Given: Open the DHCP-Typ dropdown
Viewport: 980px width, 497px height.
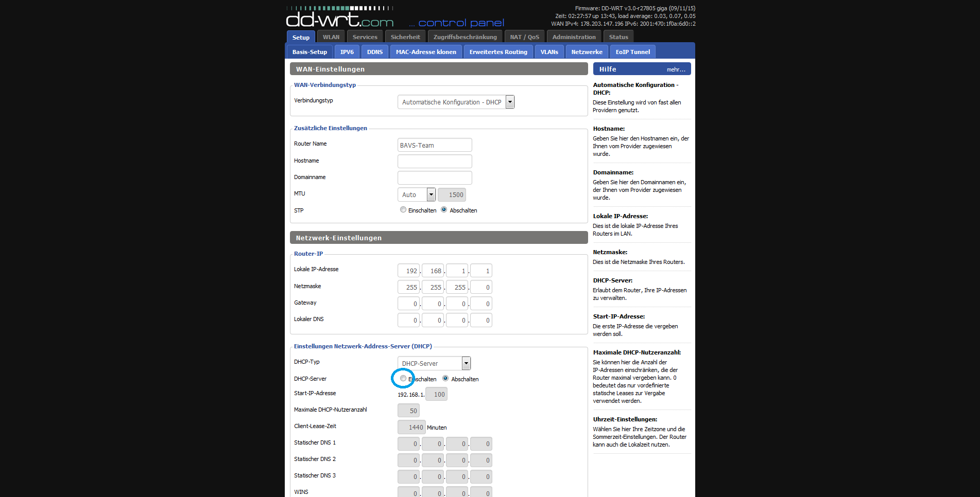Looking at the screenshot, I should click(434, 363).
